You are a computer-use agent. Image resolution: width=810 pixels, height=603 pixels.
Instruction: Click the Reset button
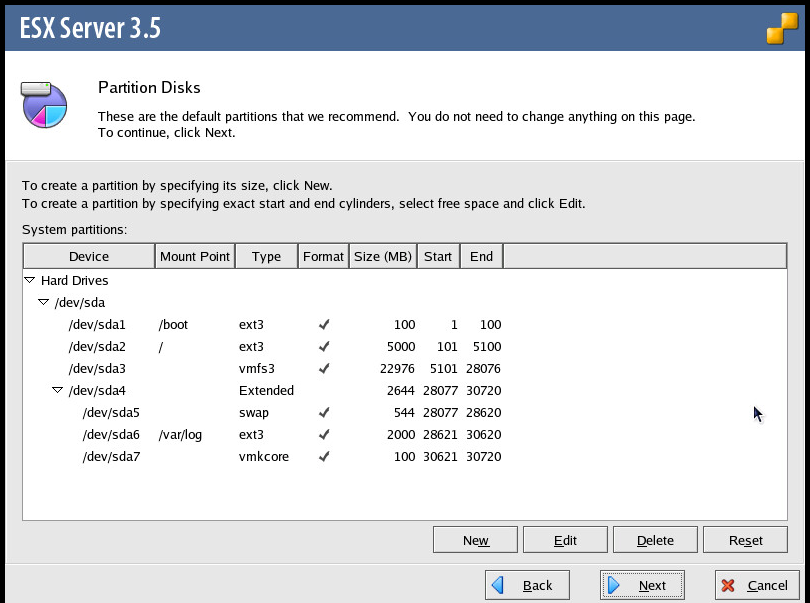coord(745,540)
